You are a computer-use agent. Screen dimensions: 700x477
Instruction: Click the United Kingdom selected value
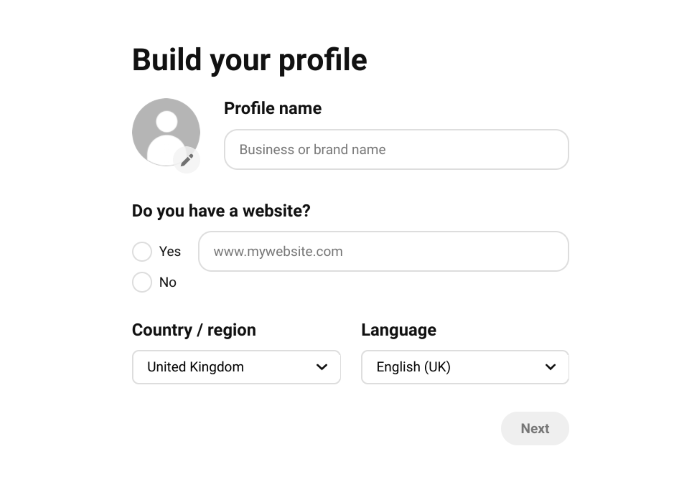(x=196, y=367)
